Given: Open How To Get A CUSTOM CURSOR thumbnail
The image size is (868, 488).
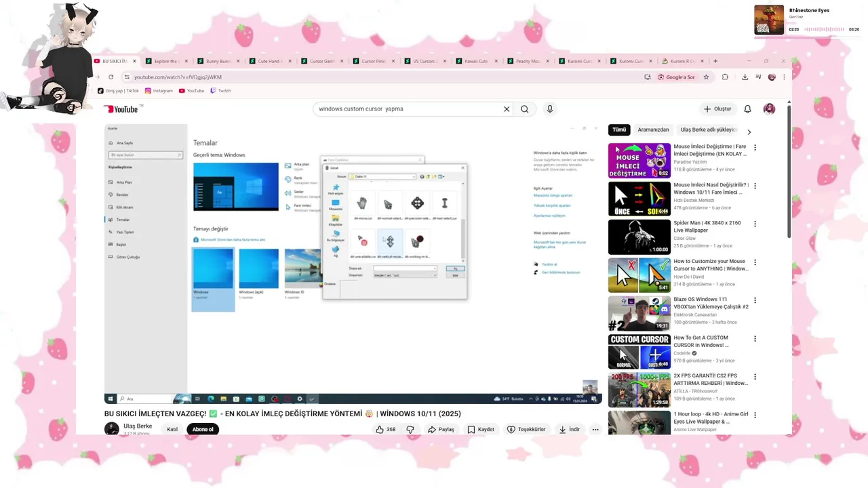Looking at the screenshot, I should pos(639,352).
